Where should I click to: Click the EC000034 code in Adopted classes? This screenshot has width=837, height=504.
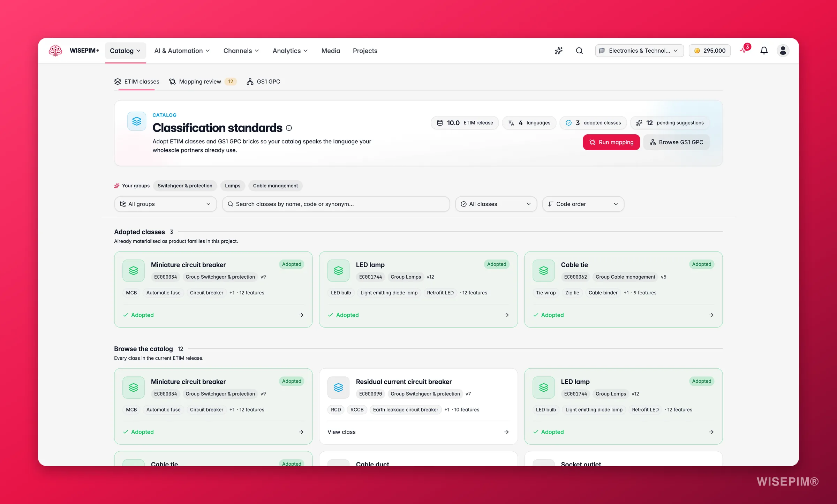click(x=166, y=277)
